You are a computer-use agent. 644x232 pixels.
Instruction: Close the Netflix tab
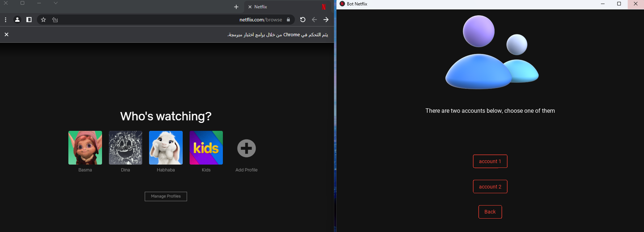coord(250,7)
